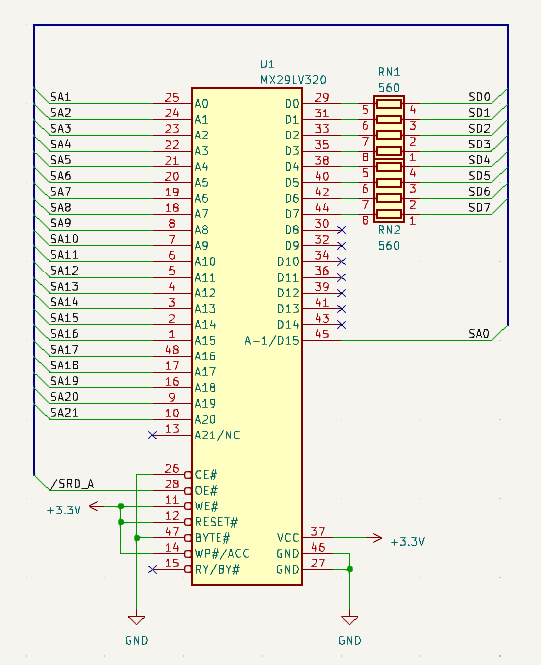Click the /SRD_A net label
Viewport: 541px width, 665px height.
coord(72,484)
